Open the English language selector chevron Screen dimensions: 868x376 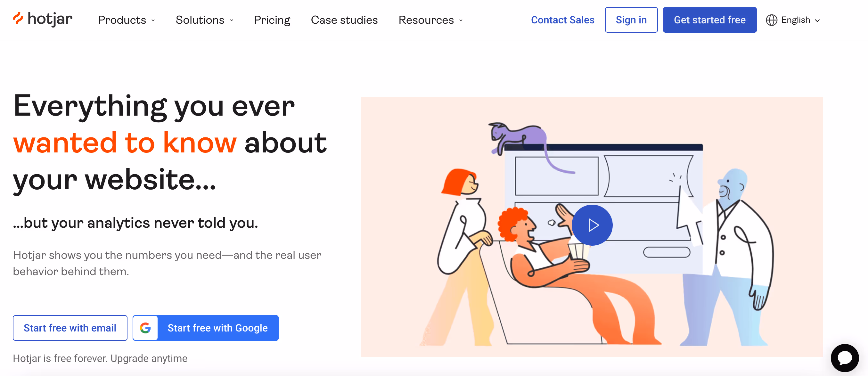pos(817,20)
